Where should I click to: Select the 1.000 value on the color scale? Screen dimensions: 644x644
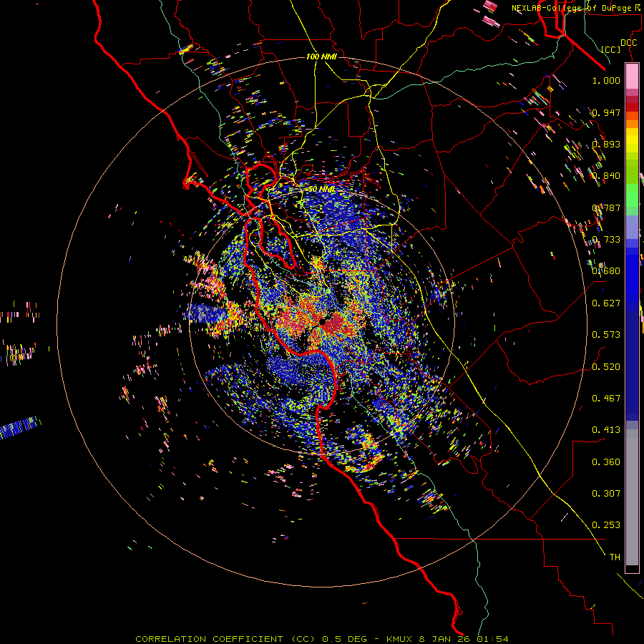[606, 80]
